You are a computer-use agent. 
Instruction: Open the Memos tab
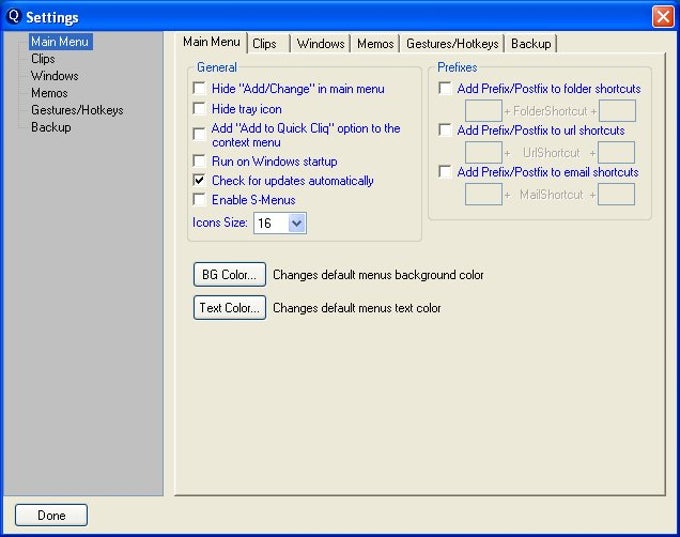(x=375, y=44)
